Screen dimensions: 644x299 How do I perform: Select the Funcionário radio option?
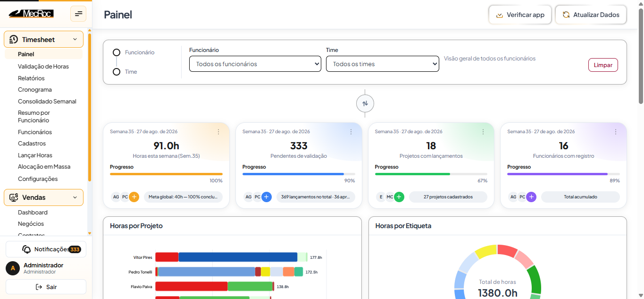pos(117,52)
